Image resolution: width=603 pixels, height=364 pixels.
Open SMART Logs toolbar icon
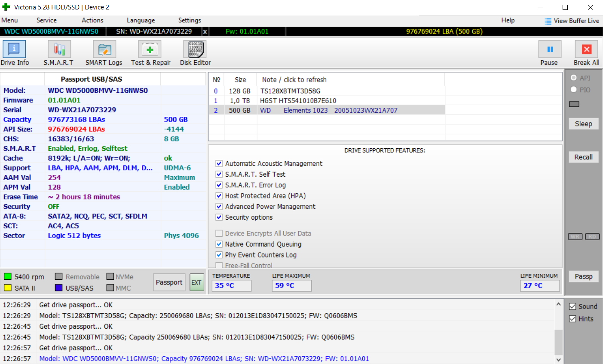[x=104, y=49]
